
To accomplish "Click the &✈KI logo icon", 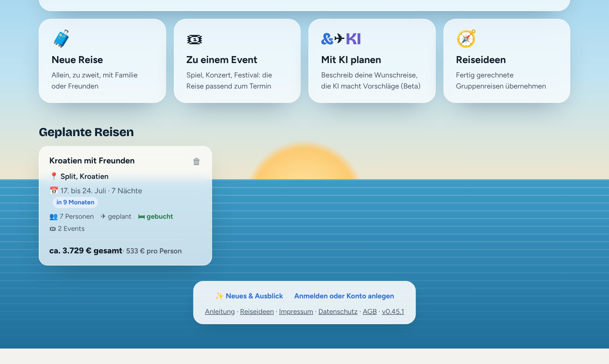I will [x=341, y=39].
